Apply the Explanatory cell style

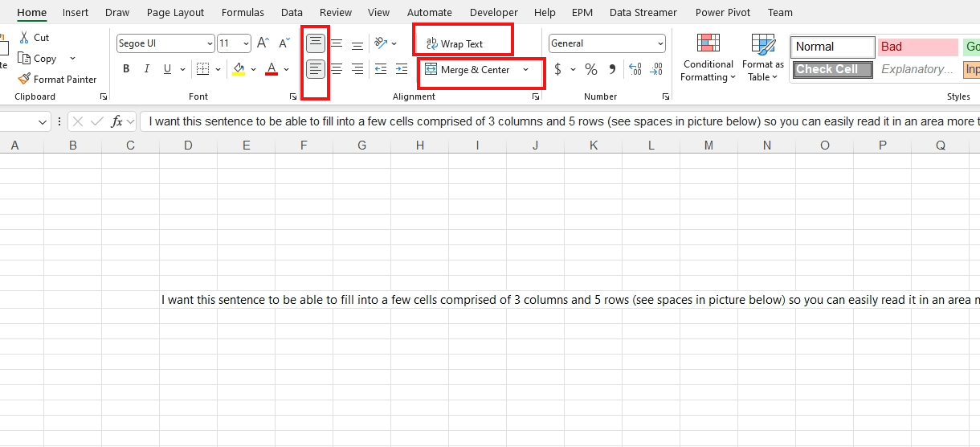(918, 69)
